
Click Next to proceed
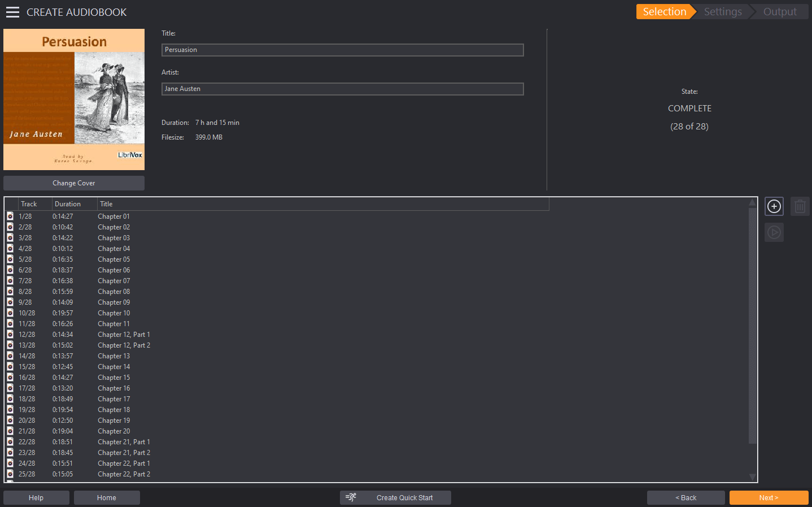click(x=769, y=497)
